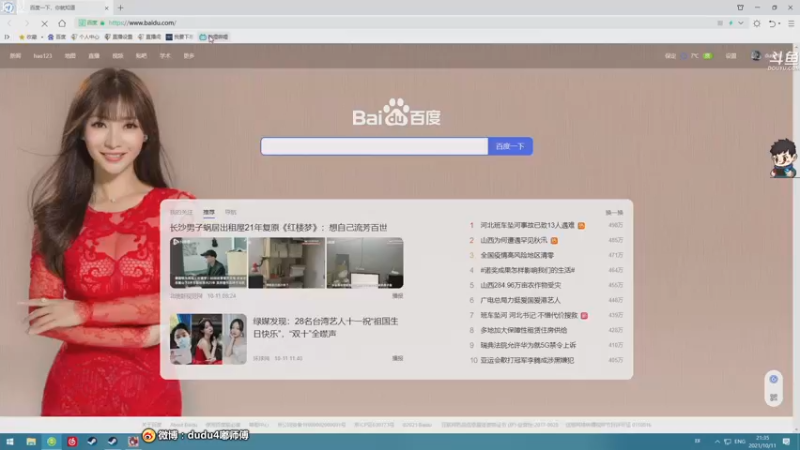Open hot item 河北班车坠河事故已致13人遇难
The width and height of the screenshot is (800, 450).
(x=528, y=225)
